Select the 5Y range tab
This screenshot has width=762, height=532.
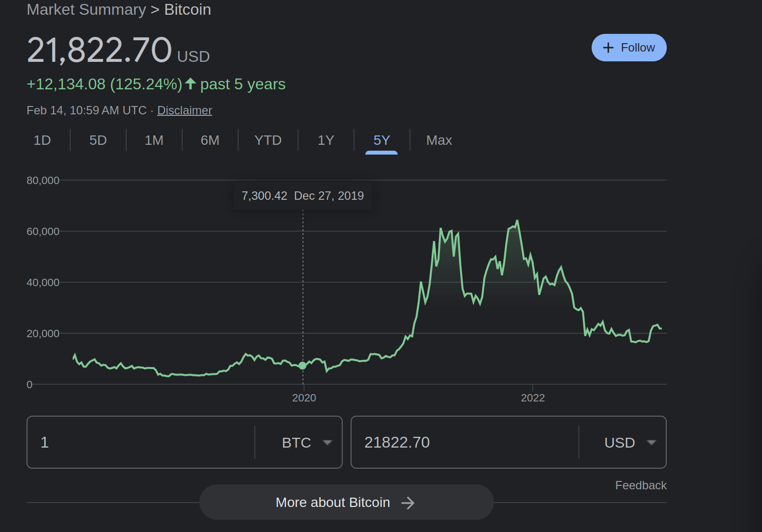coord(381,140)
